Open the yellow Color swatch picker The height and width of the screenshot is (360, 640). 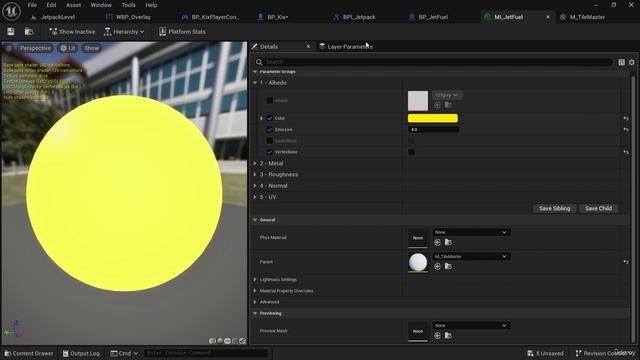click(x=433, y=118)
